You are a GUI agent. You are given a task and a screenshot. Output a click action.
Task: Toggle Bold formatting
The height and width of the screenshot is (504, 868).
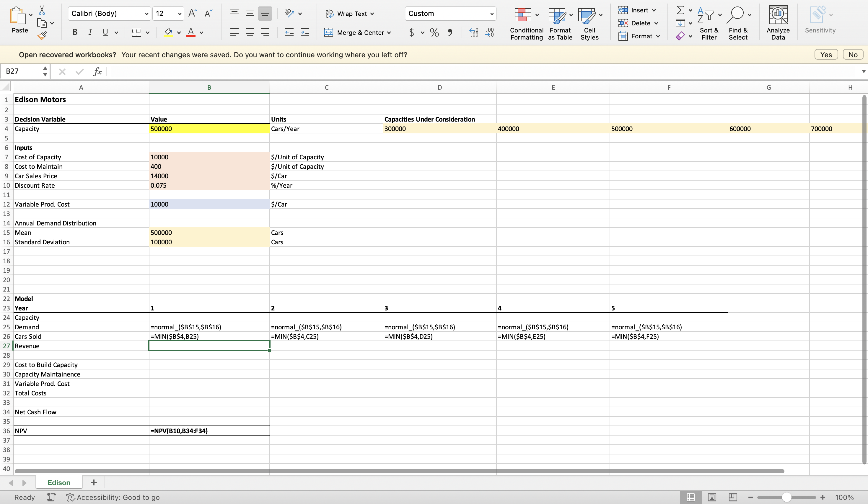[x=75, y=32]
